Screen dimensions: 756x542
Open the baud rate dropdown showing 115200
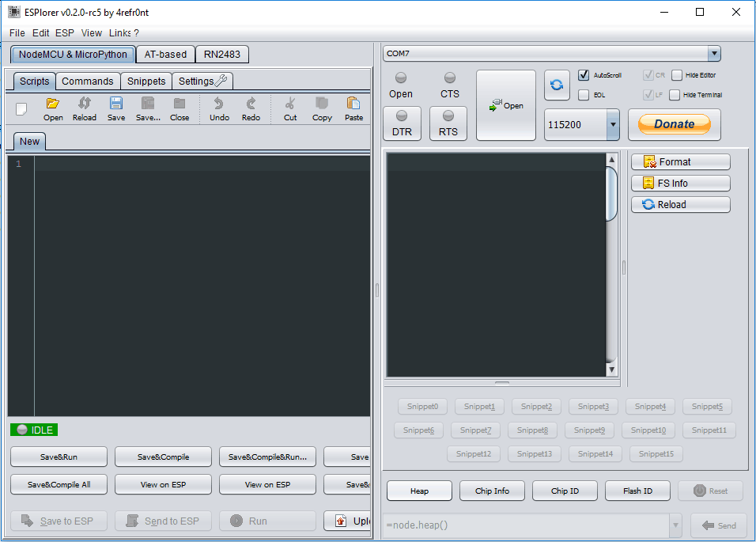pos(612,124)
